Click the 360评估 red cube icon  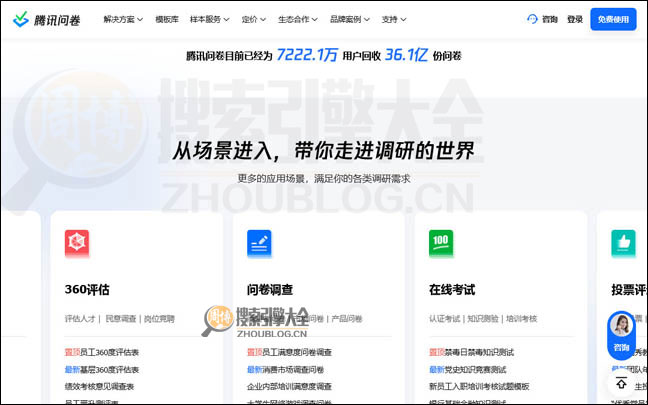77,242
